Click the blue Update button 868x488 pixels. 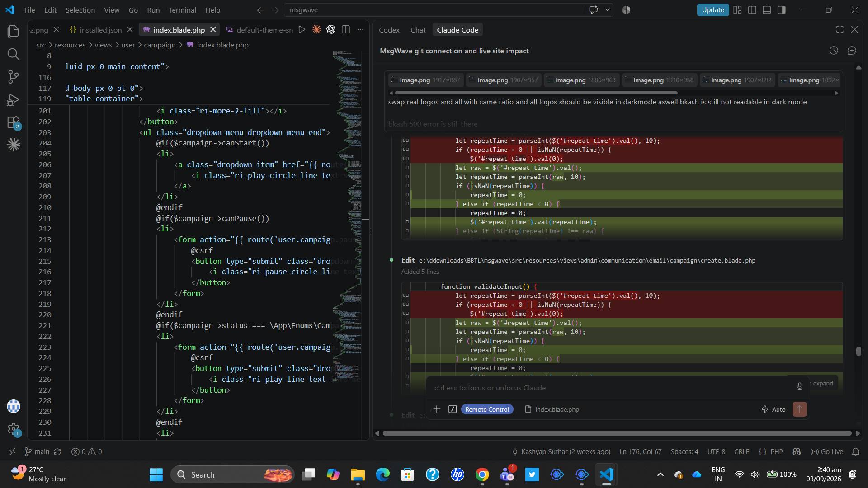(712, 9)
